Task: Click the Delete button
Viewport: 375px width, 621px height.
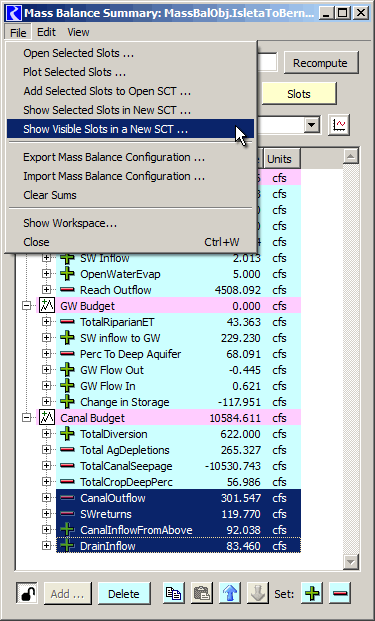Action: coord(124,594)
